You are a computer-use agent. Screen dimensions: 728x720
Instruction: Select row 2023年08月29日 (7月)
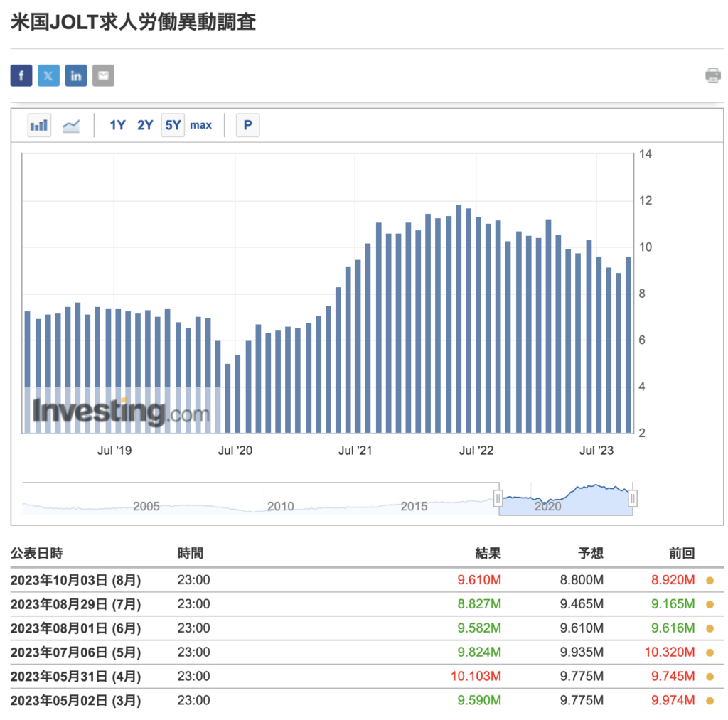pos(367,604)
